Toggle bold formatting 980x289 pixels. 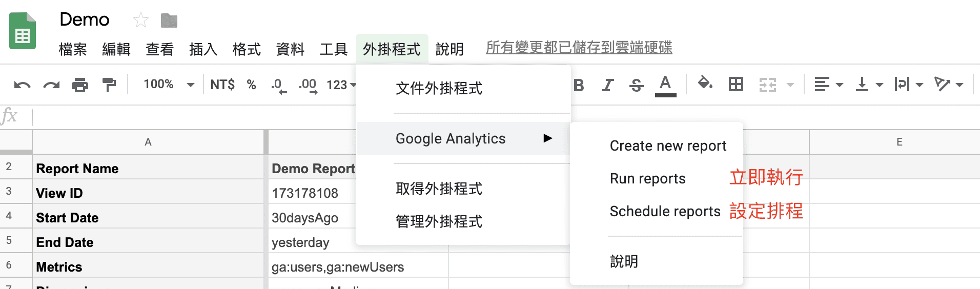pos(579,85)
